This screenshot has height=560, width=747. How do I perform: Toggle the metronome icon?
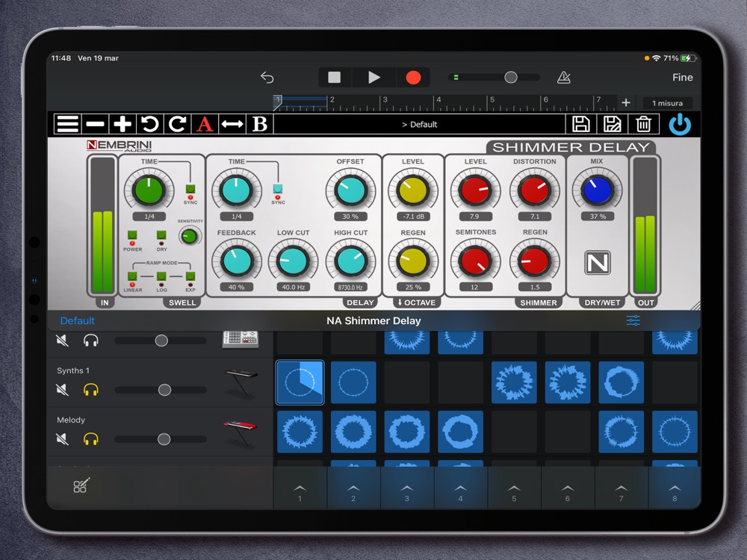[563, 77]
